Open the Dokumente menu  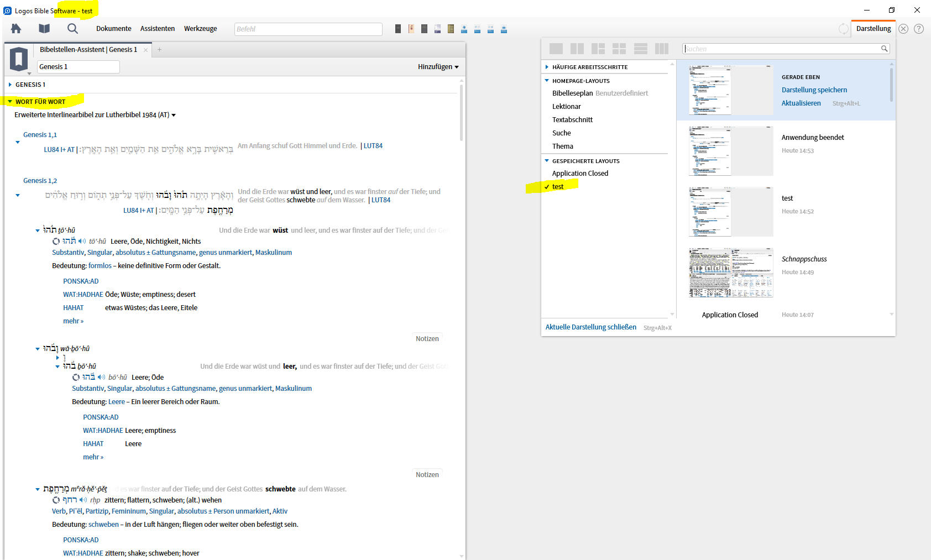114,29
